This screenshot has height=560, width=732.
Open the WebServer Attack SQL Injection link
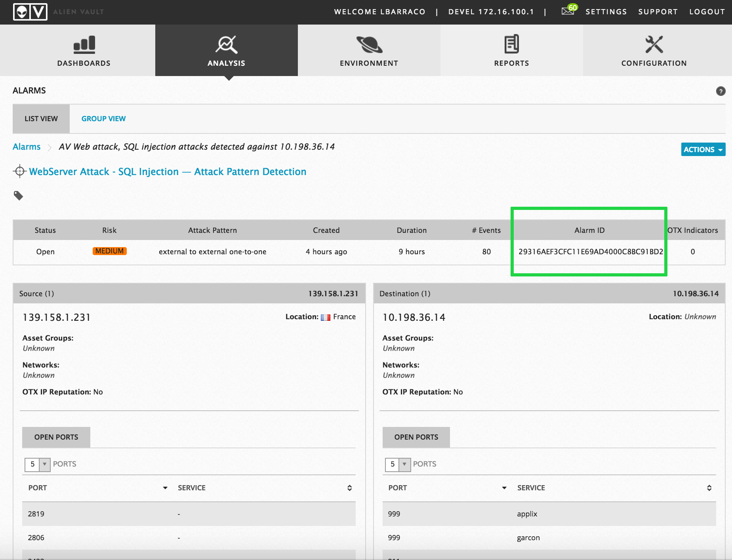pyautogui.click(x=167, y=171)
